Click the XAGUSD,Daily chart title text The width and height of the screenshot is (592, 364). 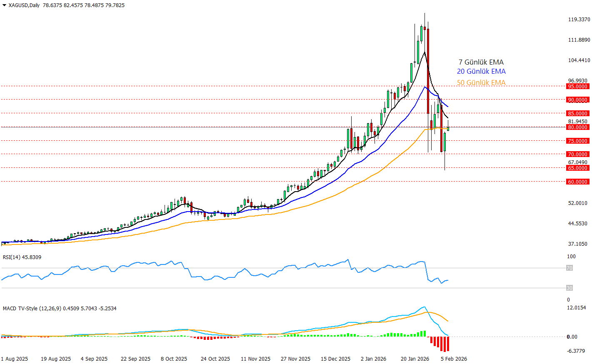tap(24, 5)
